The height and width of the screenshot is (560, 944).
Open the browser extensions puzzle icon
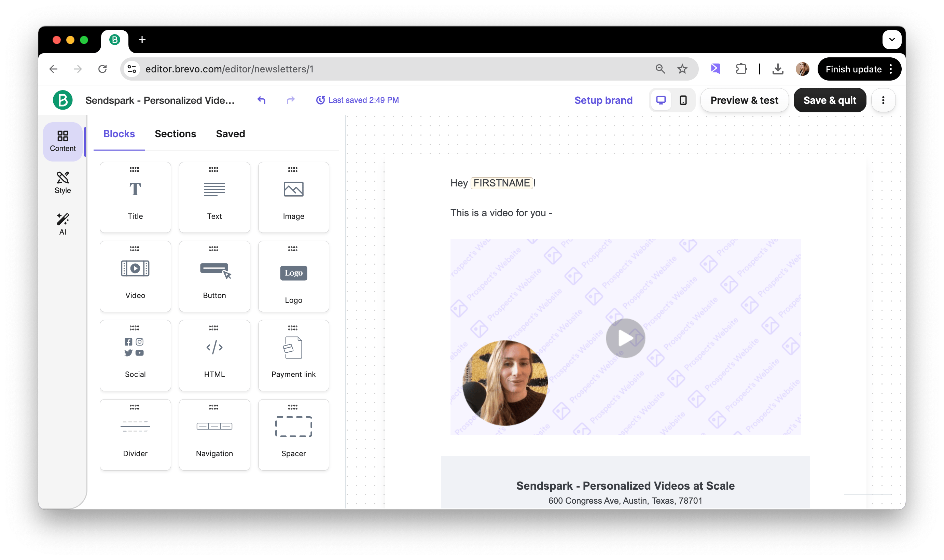pyautogui.click(x=741, y=69)
